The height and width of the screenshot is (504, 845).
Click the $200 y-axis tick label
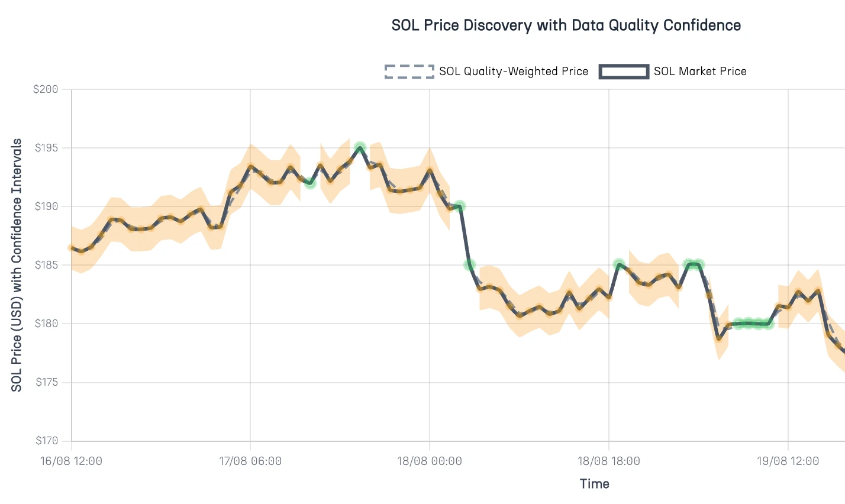46,89
